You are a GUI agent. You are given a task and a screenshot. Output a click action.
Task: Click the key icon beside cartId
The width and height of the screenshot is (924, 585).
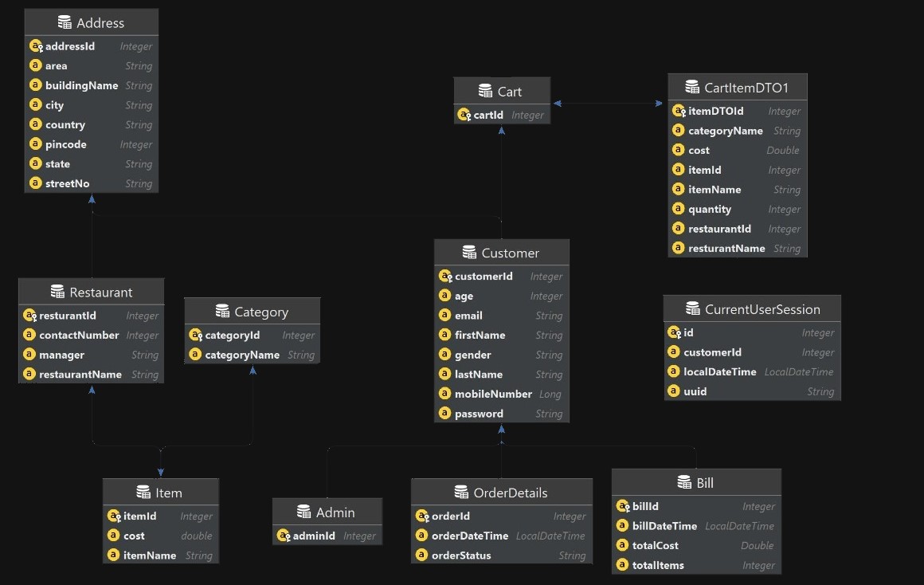pyautogui.click(x=464, y=115)
